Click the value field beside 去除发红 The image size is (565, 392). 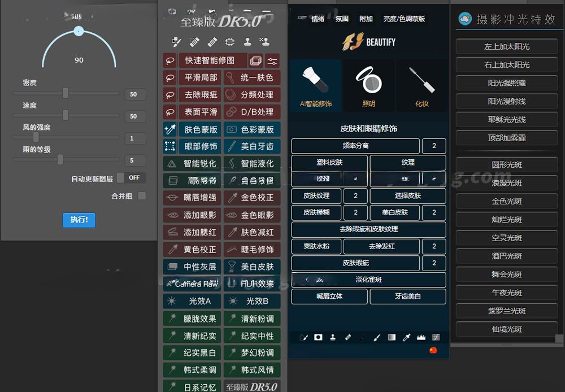434,246
